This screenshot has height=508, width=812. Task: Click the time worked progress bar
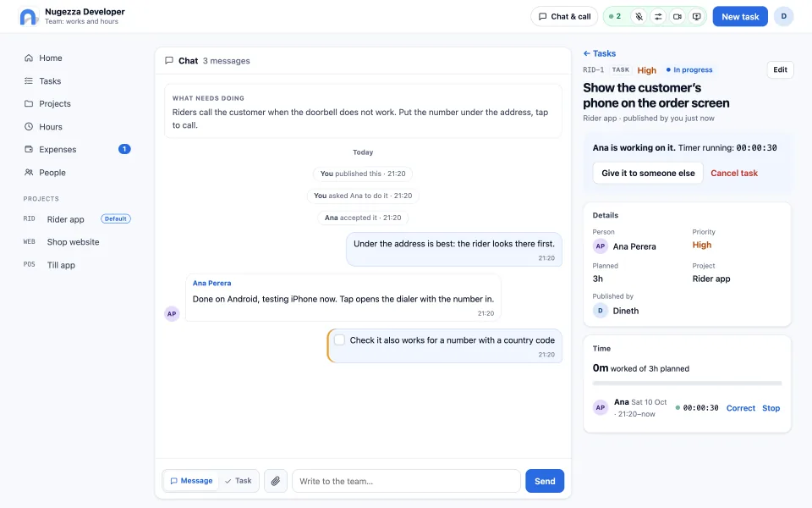pyautogui.click(x=687, y=383)
